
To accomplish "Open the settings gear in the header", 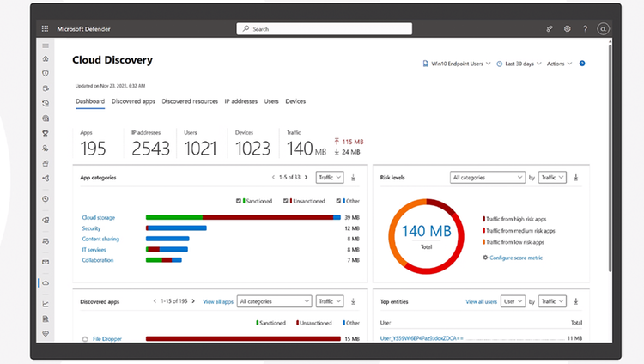I will [568, 28].
